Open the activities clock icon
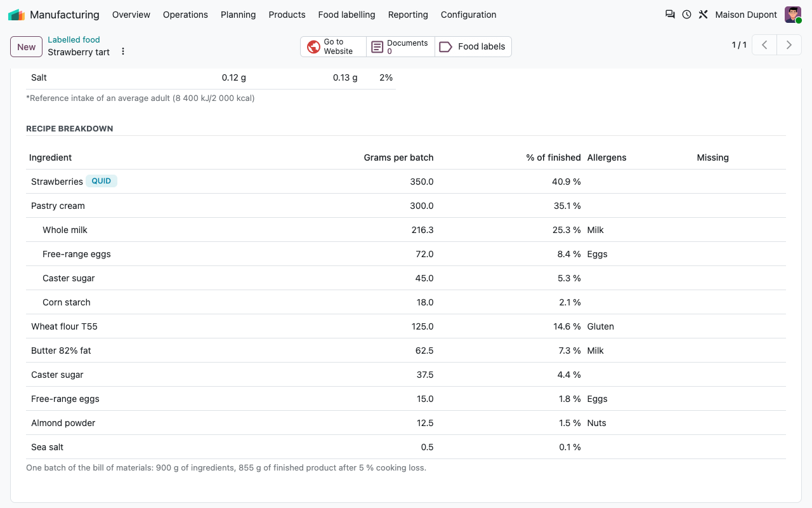 pos(686,15)
